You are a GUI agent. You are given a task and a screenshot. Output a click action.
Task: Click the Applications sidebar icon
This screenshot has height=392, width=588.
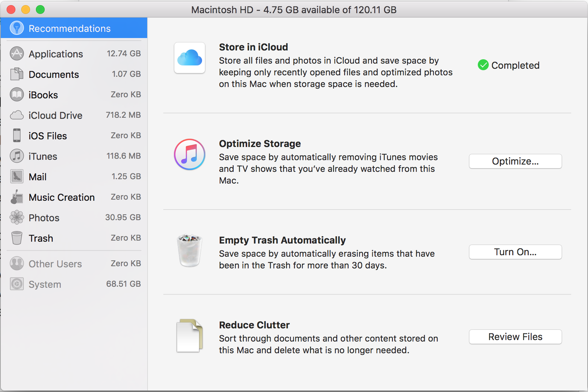[17, 54]
